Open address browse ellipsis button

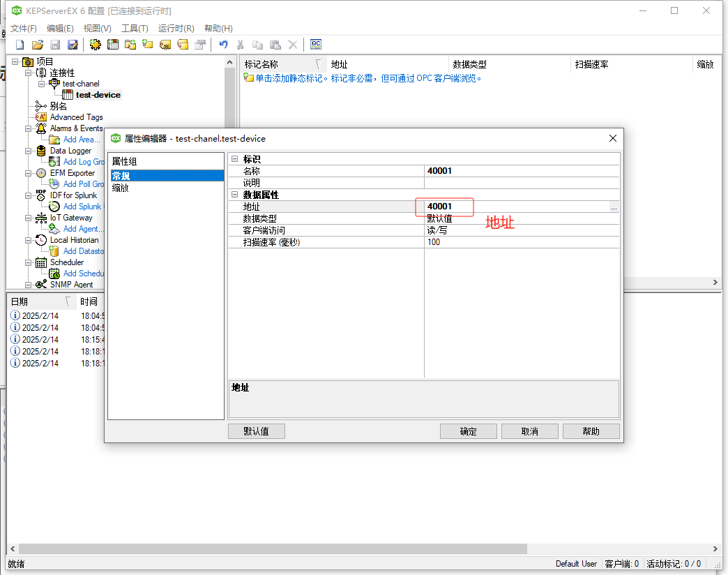point(614,207)
